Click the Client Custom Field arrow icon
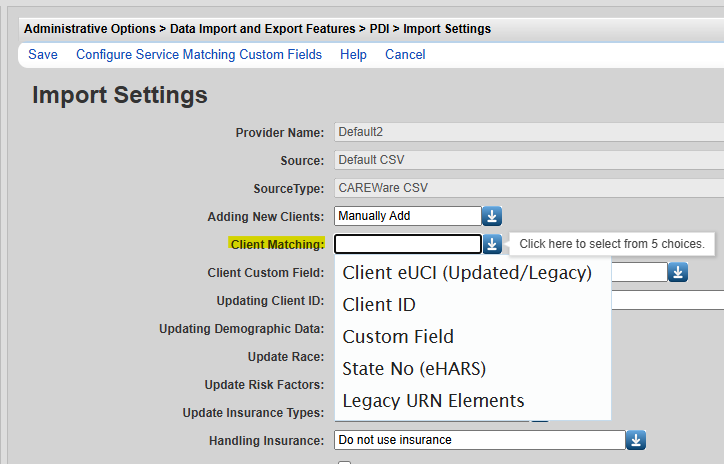This screenshot has width=724, height=464. [x=678, y=272]
